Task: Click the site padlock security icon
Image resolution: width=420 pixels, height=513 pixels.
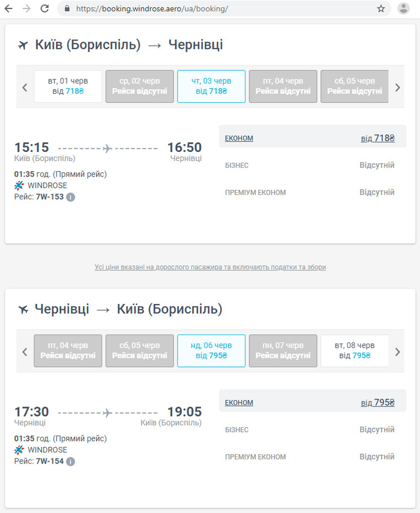Action: pos(67,9)
